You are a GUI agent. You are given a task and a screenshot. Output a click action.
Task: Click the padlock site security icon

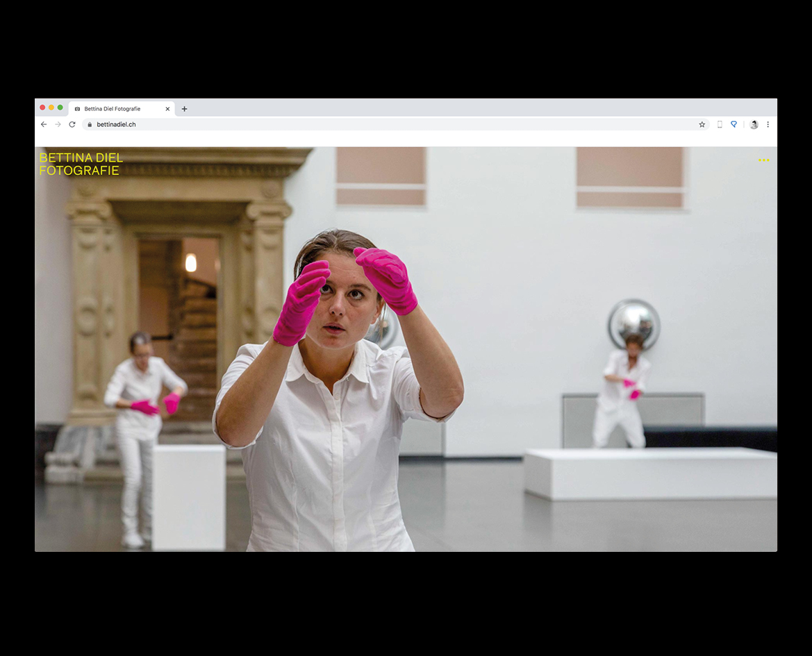click(89, 125)
